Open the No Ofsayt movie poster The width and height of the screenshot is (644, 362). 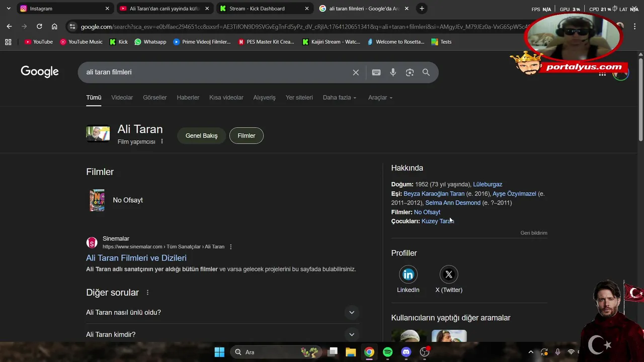coord(97,200)
